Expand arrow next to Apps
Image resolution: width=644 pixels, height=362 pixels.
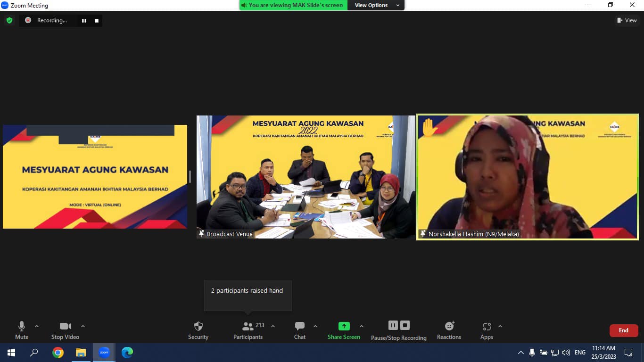pyautogui.click(x=500, y=326)
